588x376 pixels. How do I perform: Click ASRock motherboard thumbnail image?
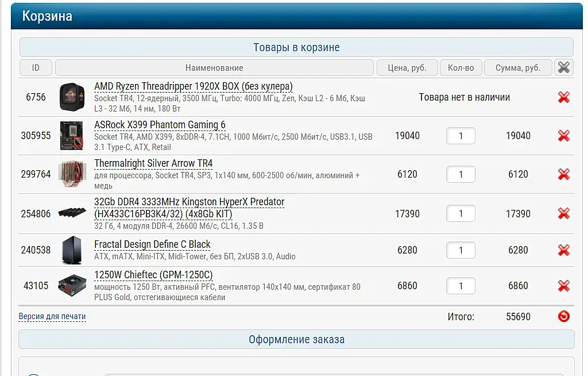72,136
